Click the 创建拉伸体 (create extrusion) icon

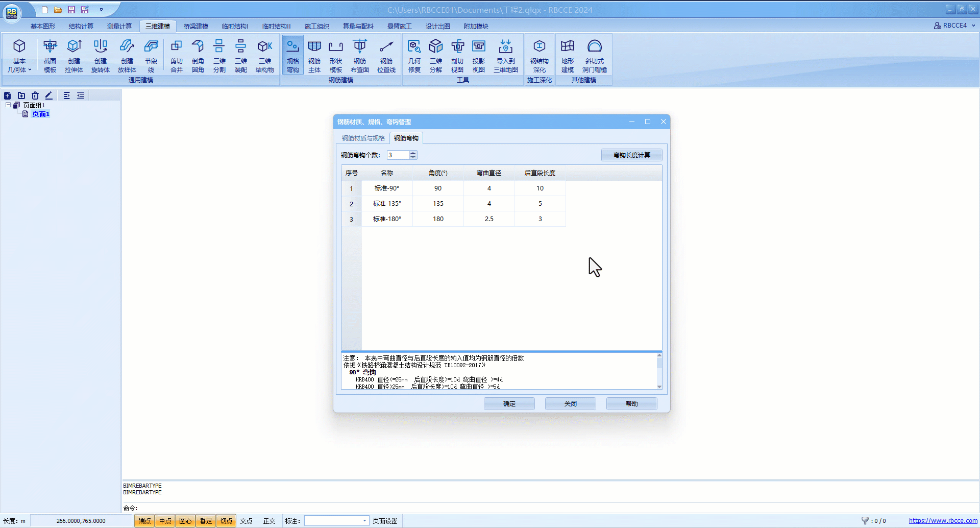click(x=74, y=55)
